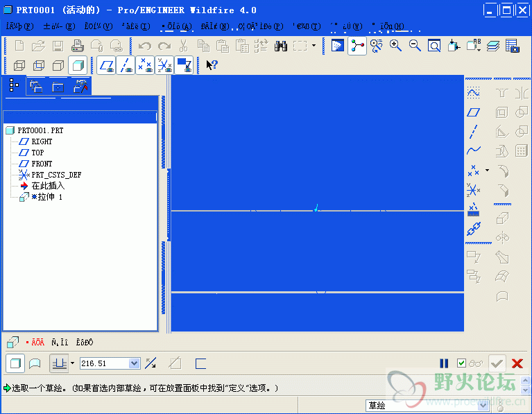Click the Save disk icon
Viewport: 532px width, 414px height.
(x=58, y=46)
